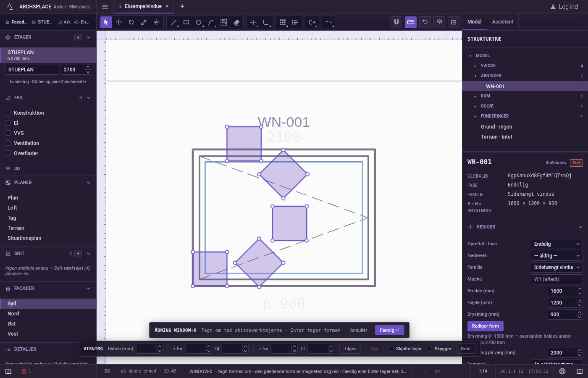The width and height of the screenshot is (588, 378).
Task: Pick the scale tool
Action: tap(144, 22)
